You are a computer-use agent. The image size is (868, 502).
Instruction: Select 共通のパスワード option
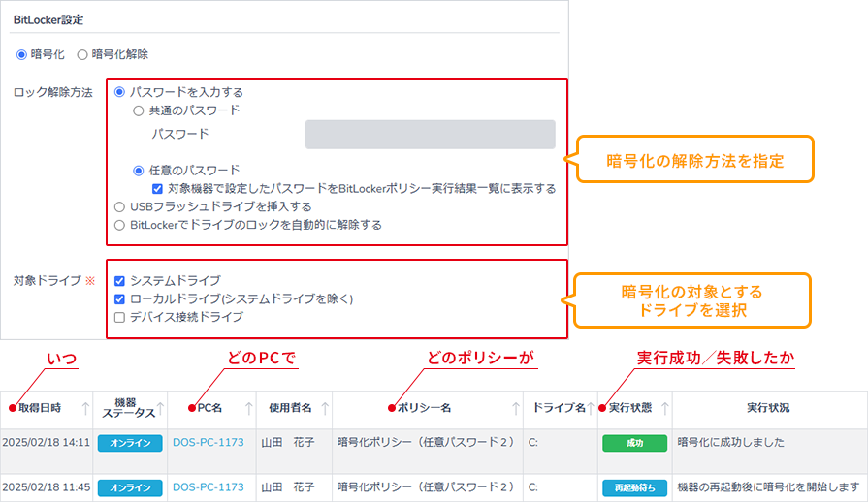coord(139,111)
